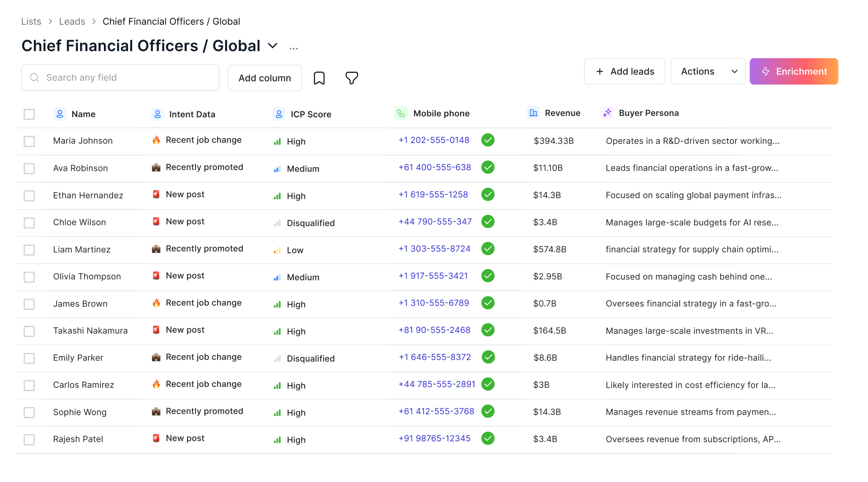The width and height of the screenshot is (868, 482).
Task: Go to Lists in breadcrumb
Action: 31,22
